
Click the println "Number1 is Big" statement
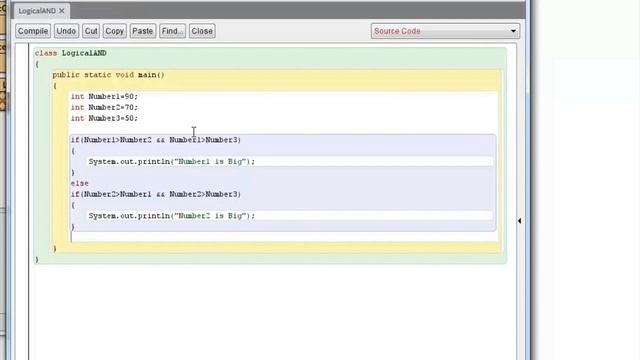click(x=172, y=162)
